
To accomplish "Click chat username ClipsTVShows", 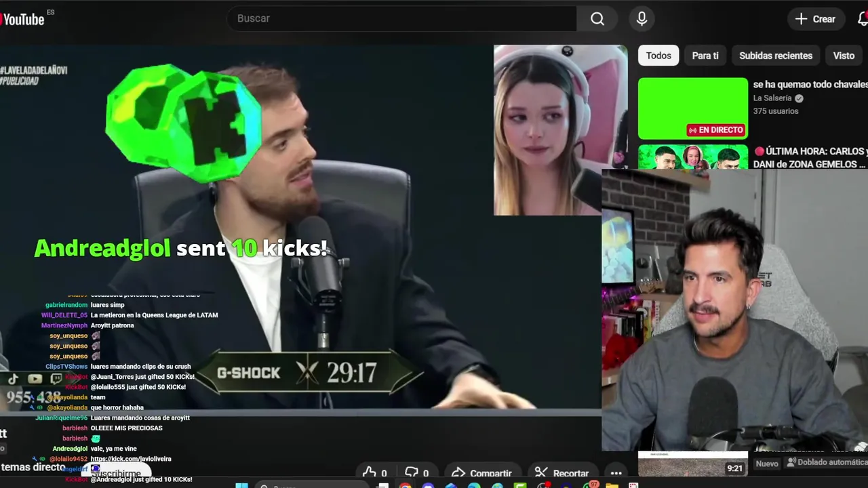I will (66, 367).
